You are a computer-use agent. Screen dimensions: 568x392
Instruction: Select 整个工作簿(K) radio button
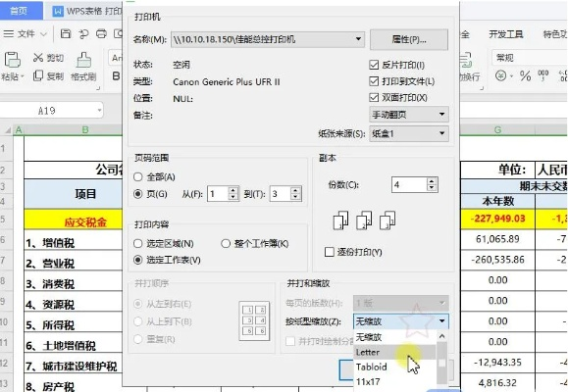pos(226,244)
